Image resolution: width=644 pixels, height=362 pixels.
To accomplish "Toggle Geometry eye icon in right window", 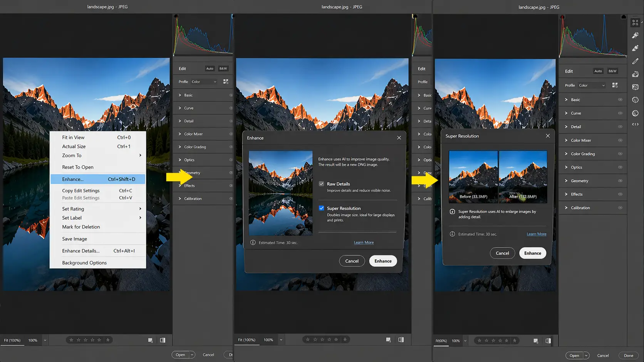I will point(620,181).
